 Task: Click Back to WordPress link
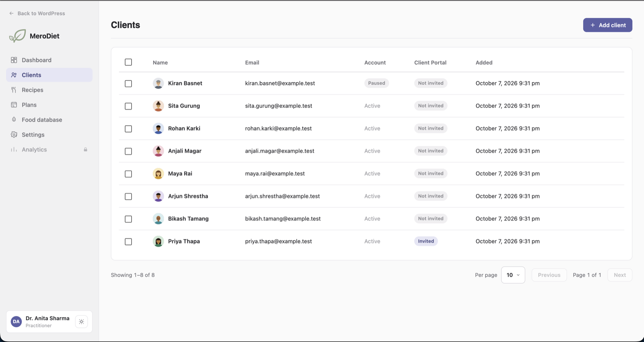click(37, 13)
